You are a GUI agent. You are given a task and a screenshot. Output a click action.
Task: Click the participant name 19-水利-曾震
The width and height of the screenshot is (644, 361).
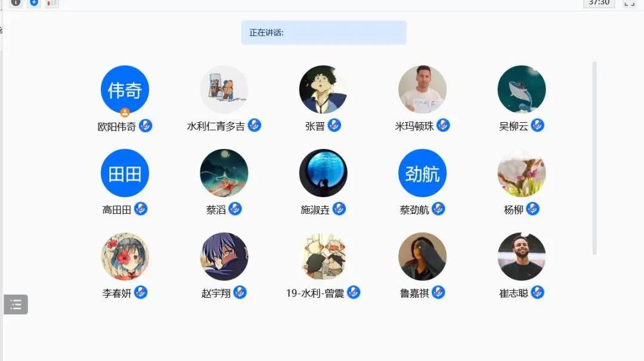(315, 293)
